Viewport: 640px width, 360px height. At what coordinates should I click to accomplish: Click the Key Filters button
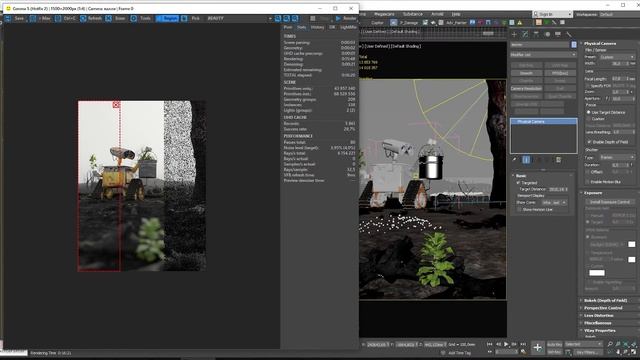click(588, 352)
